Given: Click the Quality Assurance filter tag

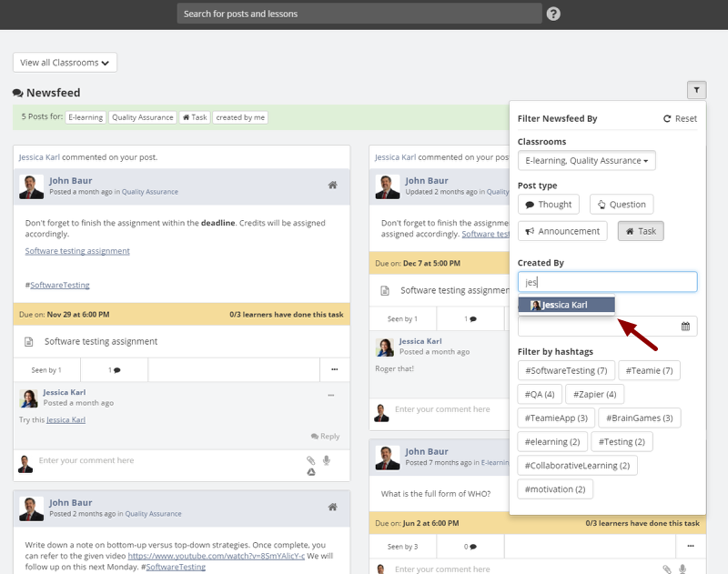Looking at the screenshot, I should pyautogui.click(x=143, y=117).
